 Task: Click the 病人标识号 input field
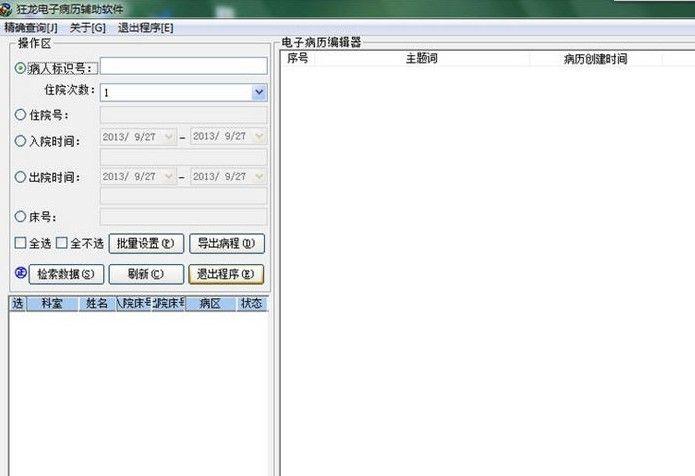(x=184, y=66)
